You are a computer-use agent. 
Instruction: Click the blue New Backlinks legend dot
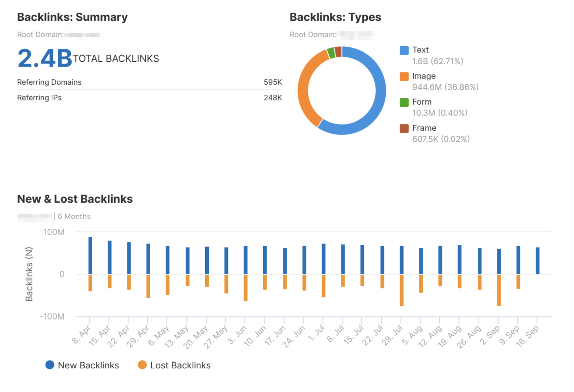[50, 365]
